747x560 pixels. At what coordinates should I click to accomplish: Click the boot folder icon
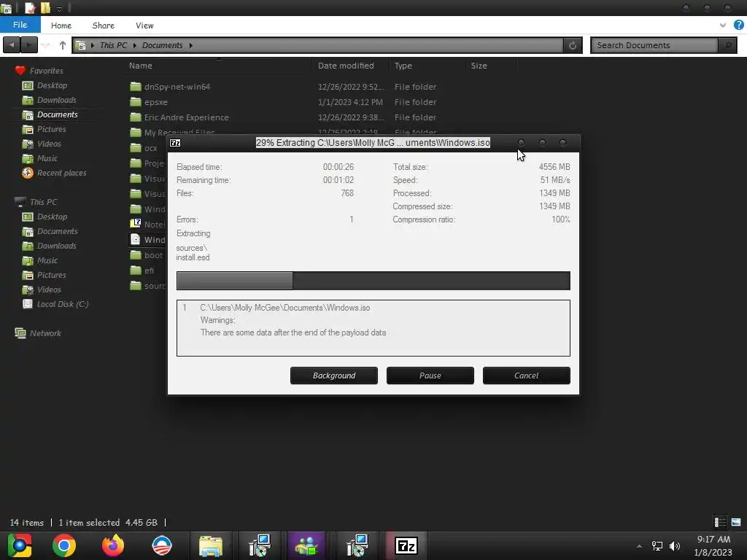136,254
